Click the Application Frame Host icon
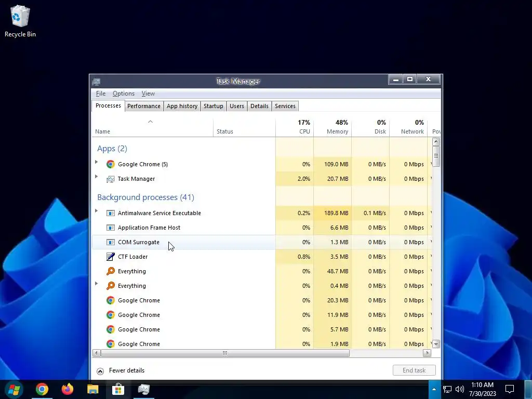 point(110,228)
